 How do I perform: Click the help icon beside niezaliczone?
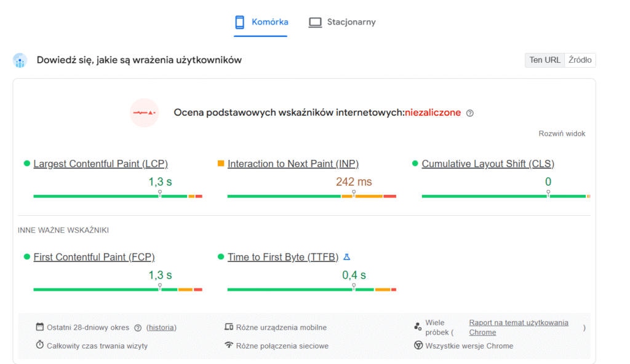click(x=470, y=113)
